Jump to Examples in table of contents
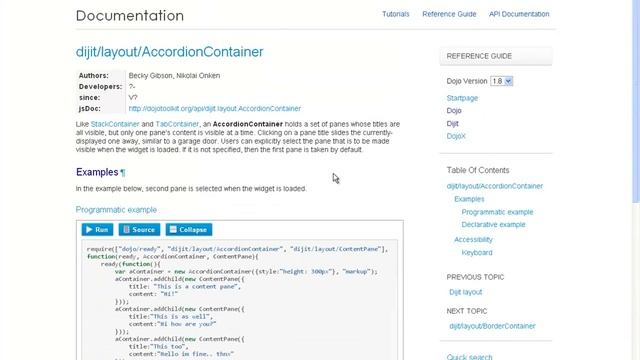640x360 pixels. (x=469, y=199)
